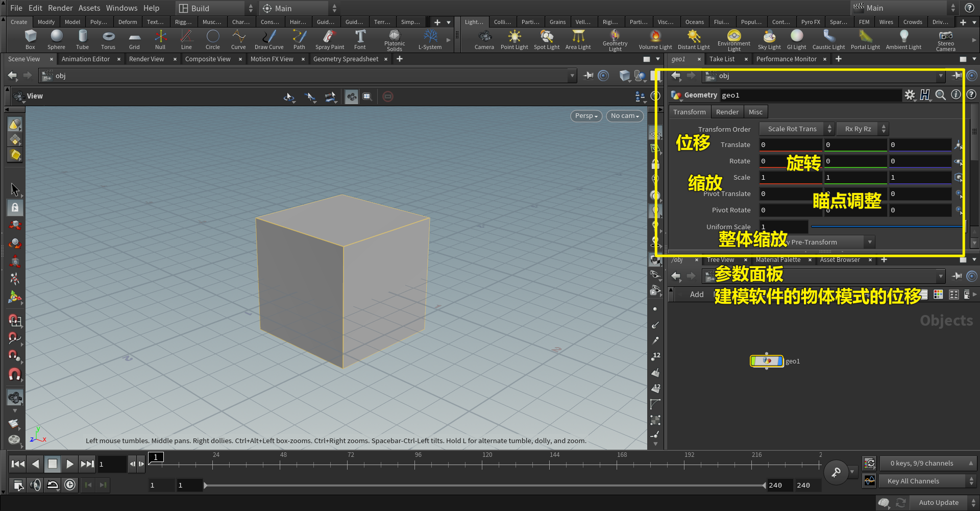980x511 pixels.
Task: Expand the Scale Rot Trans order dropdown
Action: pyautogui.click(x=796, y=129)
